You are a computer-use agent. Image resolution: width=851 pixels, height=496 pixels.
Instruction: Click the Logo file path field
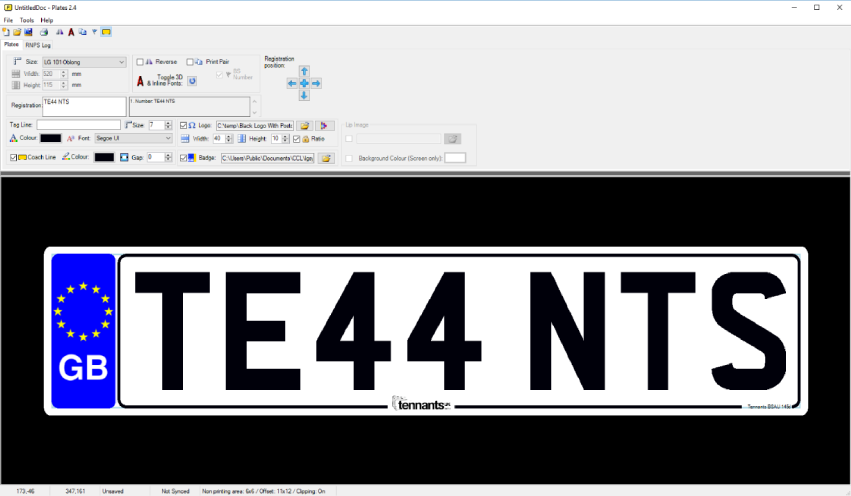tap(255, 125)
